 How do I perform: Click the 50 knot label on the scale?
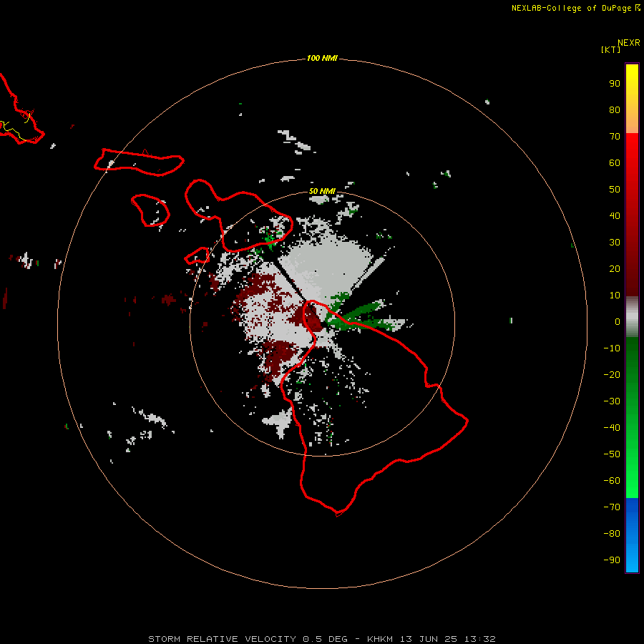point(615,190)
